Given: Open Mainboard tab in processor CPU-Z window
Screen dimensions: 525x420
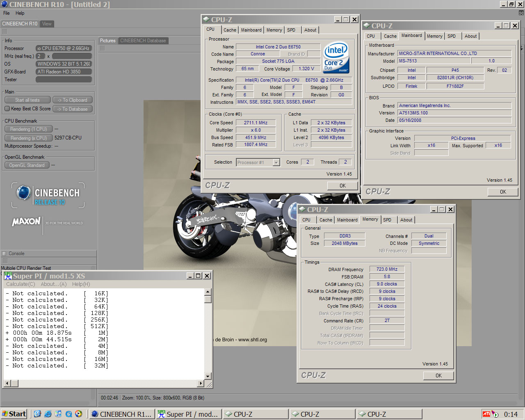Looking at the screenshot, I should [x=251, y=30].
